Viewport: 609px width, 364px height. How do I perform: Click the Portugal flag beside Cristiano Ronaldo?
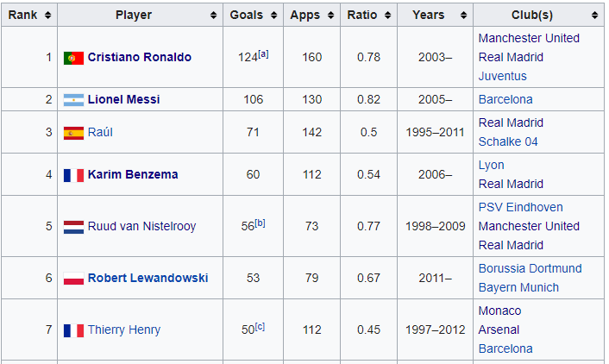74,58
